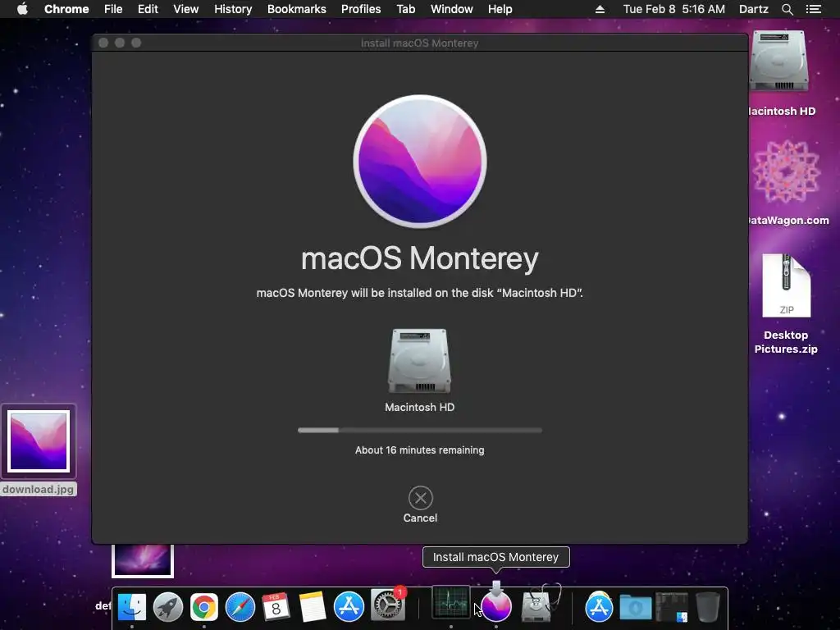Open the Tab menu
The height and width of the screenshot is (630, 840).
405,9
